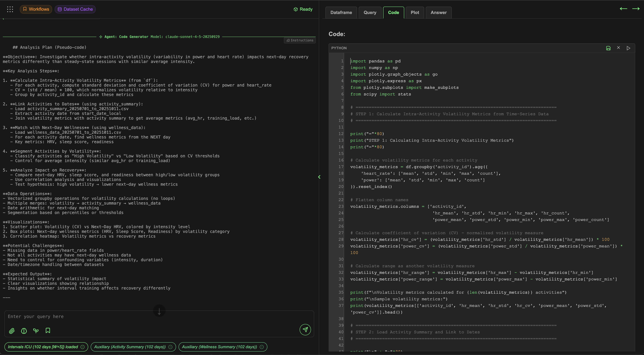Image resolution: width=644 pixels, height=355 pixels.
Task: Run the Python code using the play icon
Action: click(629, 48)
